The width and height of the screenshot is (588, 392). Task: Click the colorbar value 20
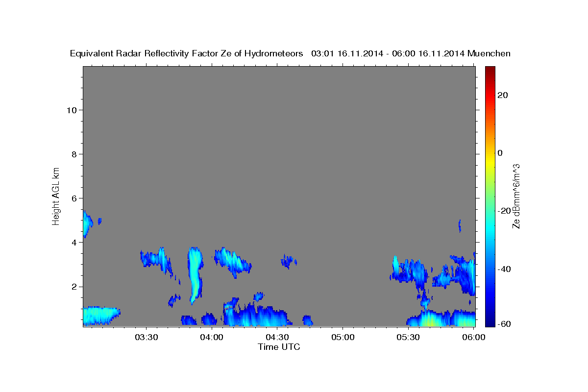click(503, 95)
